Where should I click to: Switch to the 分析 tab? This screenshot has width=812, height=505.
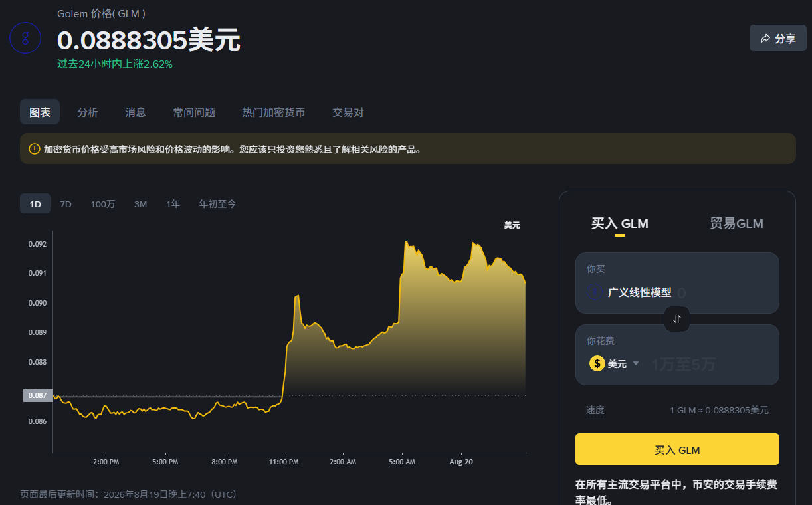click(88, 112)
